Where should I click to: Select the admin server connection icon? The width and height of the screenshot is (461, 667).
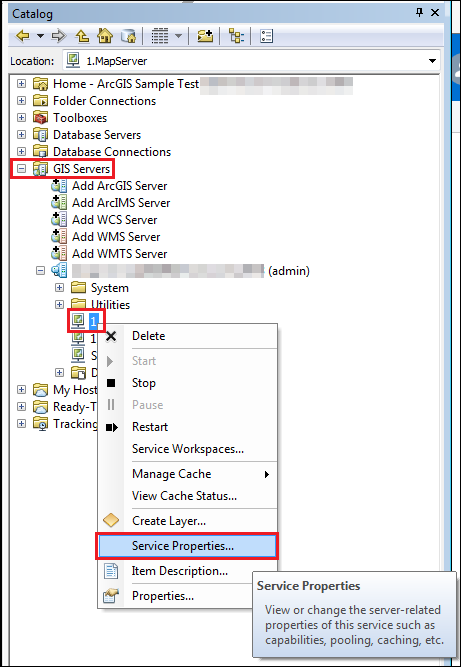59,271
